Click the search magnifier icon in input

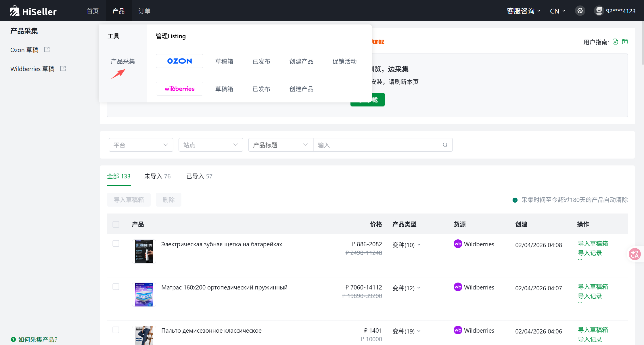(x=445, y=145)
